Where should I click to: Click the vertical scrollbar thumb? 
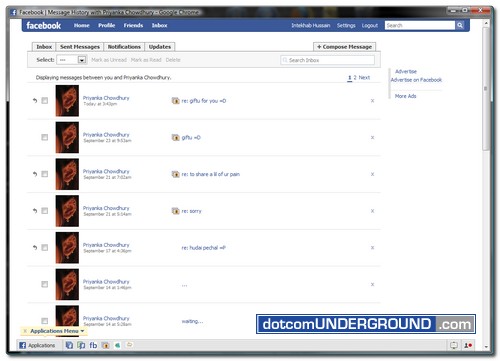coord(486,88)
